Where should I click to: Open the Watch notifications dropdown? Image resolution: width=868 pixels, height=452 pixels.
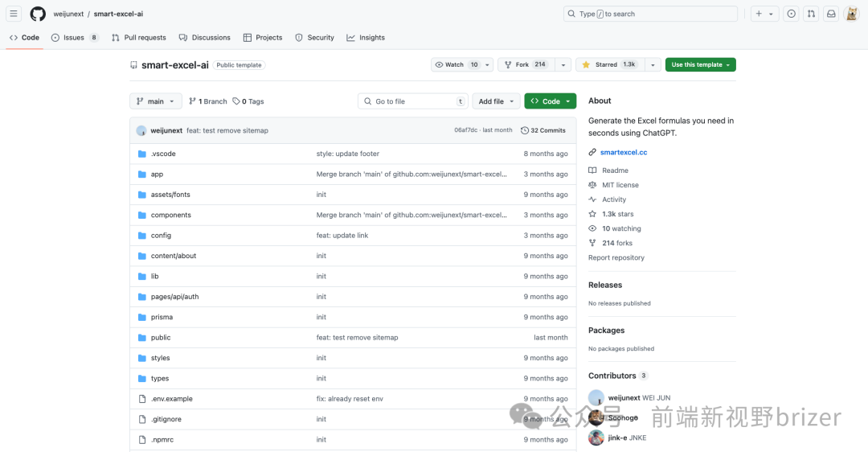pos(462,65)
